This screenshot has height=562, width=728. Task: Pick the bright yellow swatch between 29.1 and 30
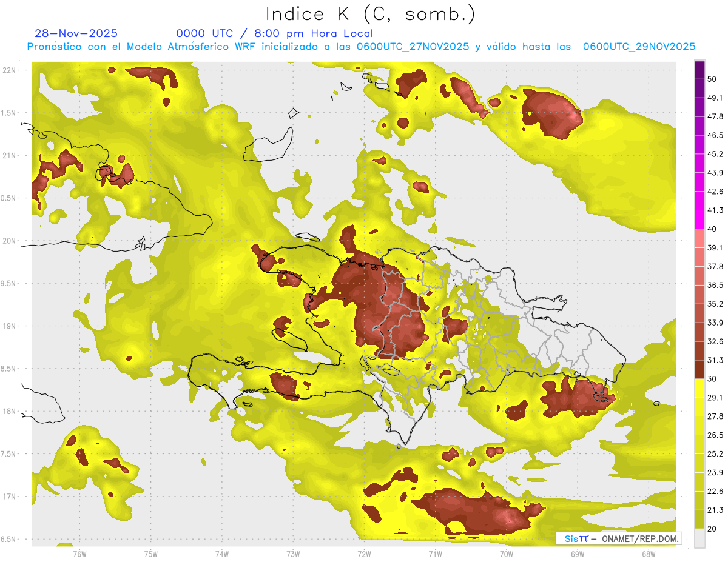pos(699,388)
